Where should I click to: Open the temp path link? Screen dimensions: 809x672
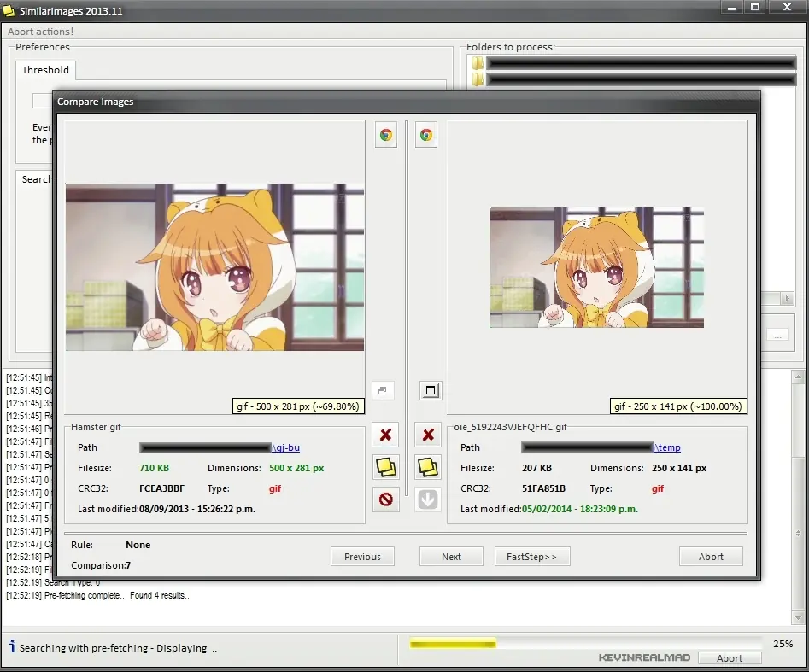pyautogui.click(x=668, y=447)
